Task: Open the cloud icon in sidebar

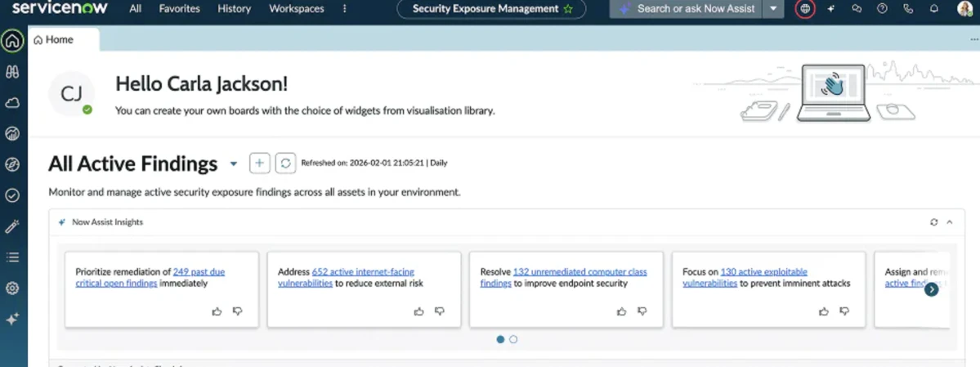Action: point(12,102)
